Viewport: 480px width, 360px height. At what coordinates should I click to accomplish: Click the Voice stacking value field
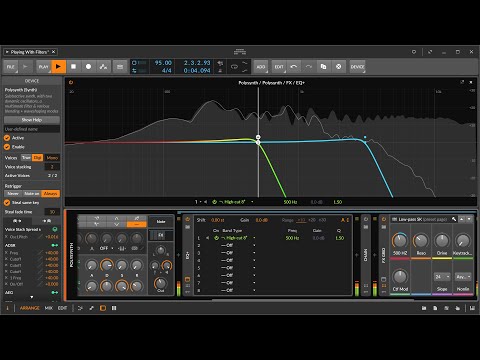tap(52, 167)
